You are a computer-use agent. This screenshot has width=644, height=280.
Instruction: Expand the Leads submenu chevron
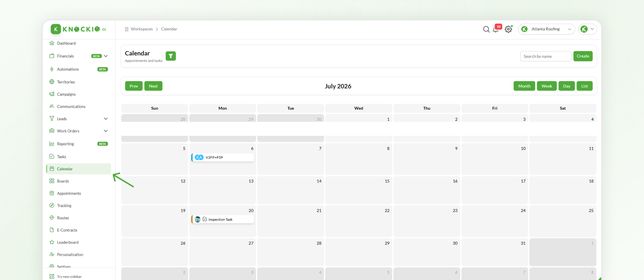pos(106,119)
